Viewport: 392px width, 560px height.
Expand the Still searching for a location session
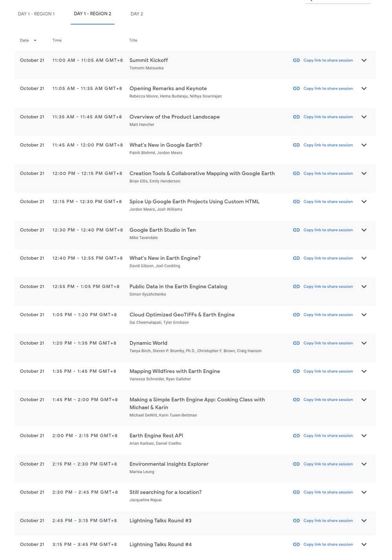coord(364,492)
